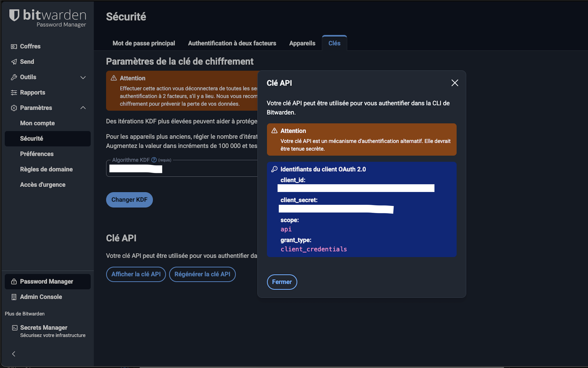This screenshot has width=588, height=368.
Task: Select the Appareils tab
Action: (x=302, y=43)
